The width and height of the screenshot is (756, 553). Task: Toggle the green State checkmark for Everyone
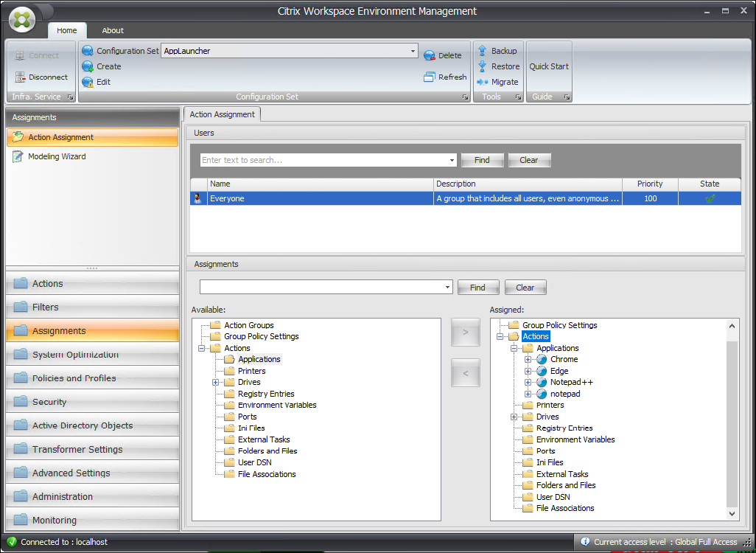tap(710, 198)
